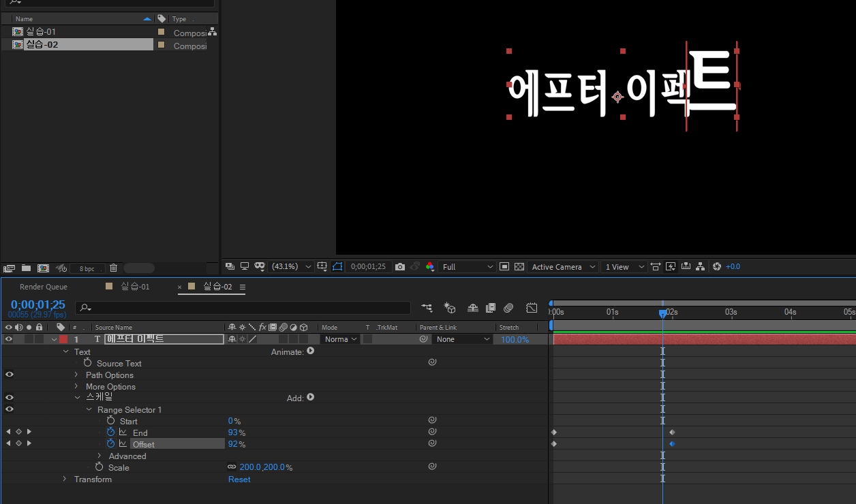This screenshot has height=504, width=856.
Task: Open the Normal blending mode dropdown
Action: [x=339, y=339]
